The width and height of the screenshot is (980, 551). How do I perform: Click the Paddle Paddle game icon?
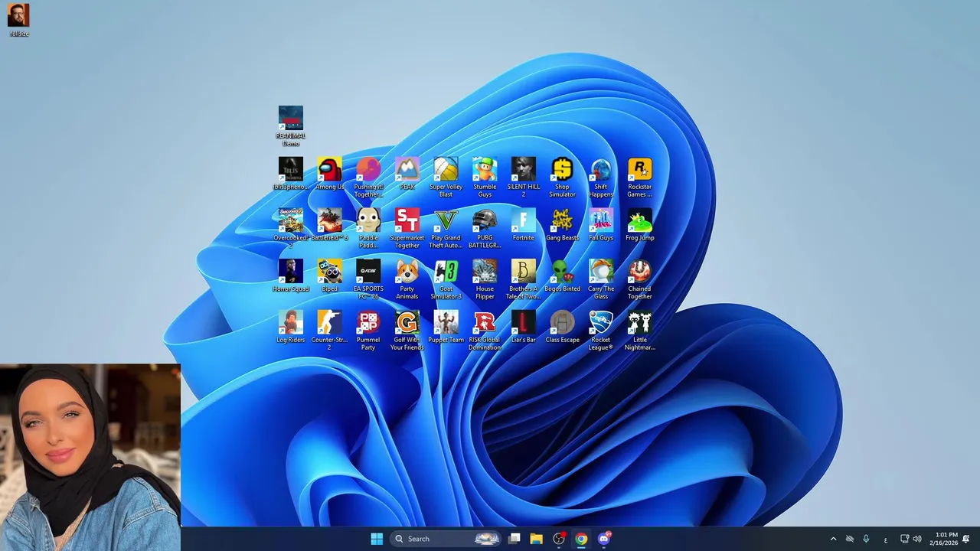tap(368, 228)
